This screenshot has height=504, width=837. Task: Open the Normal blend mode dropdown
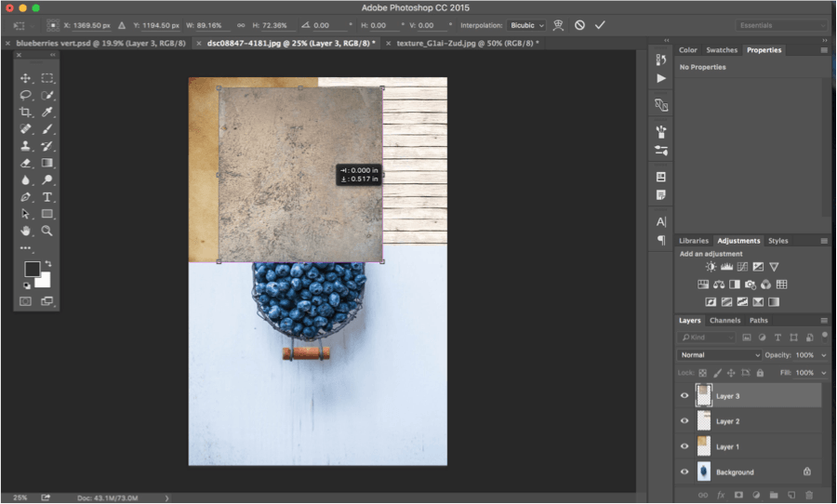719,355
